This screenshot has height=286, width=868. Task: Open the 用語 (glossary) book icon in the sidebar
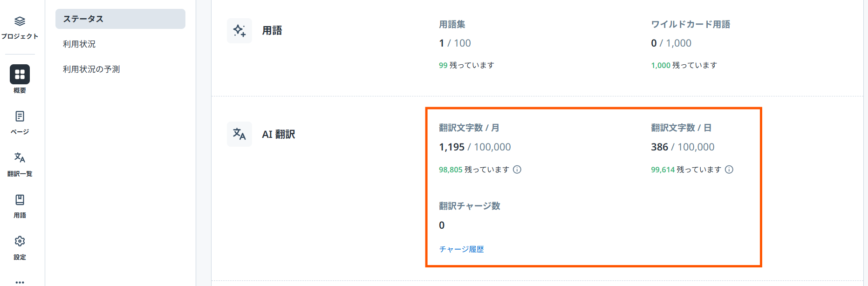click(x=20, y=200)
